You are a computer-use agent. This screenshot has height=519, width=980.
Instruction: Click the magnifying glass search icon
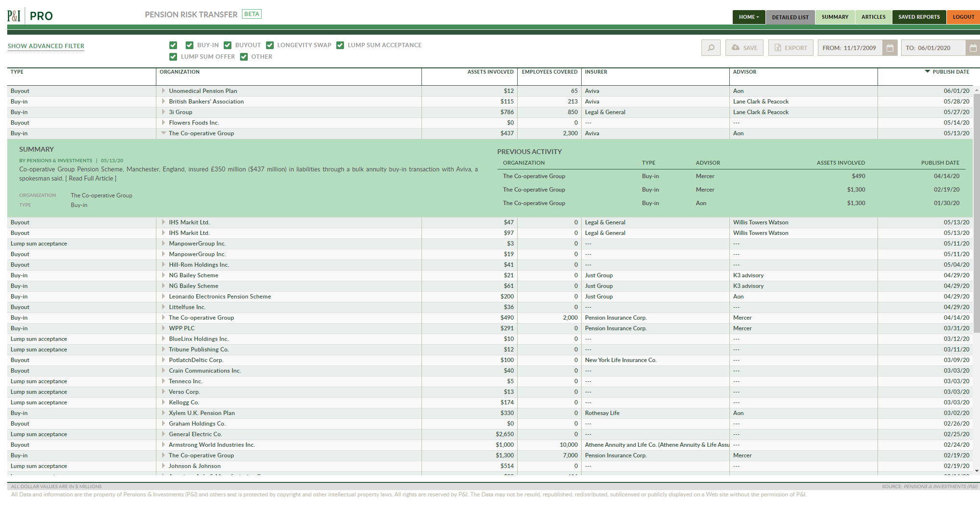(711, 48)
